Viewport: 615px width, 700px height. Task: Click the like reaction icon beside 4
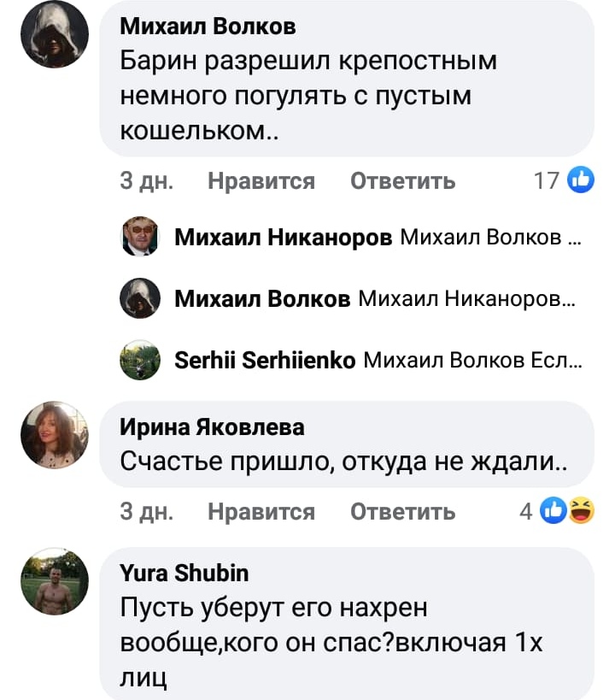click(554, 511)
